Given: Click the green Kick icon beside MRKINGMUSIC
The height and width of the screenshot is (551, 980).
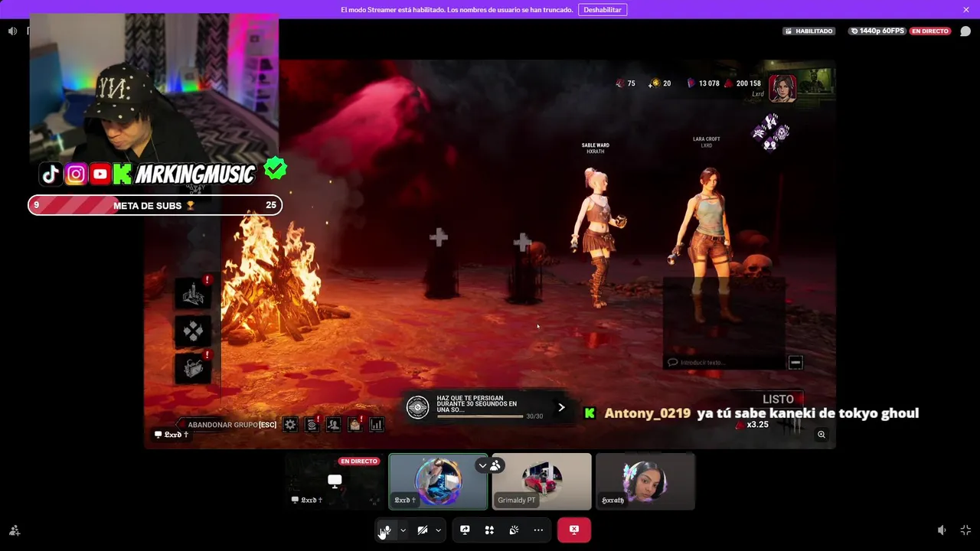Looking at the screenshot, I should pyautogui.click(x=122, y=174).
